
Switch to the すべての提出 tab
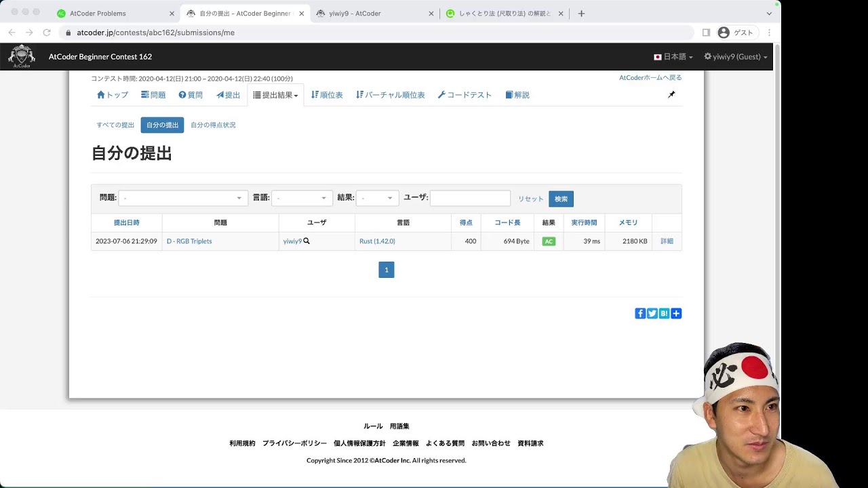(115, 125)
